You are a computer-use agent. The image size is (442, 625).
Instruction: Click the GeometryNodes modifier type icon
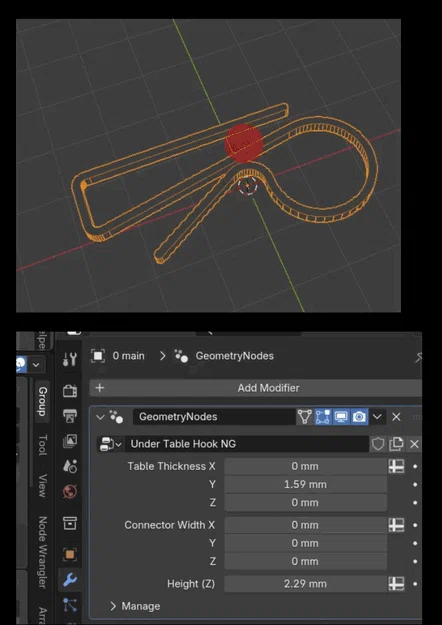click(116, 417)
